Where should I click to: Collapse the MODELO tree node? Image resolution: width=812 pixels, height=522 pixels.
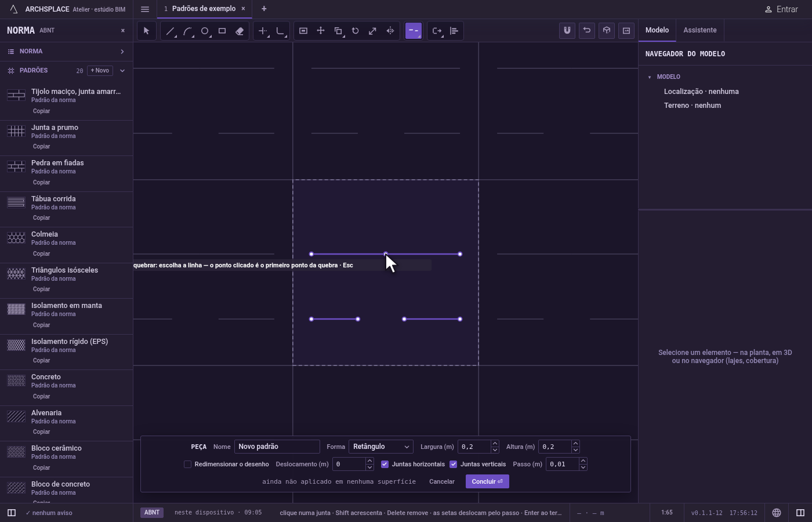click(650, 77)
